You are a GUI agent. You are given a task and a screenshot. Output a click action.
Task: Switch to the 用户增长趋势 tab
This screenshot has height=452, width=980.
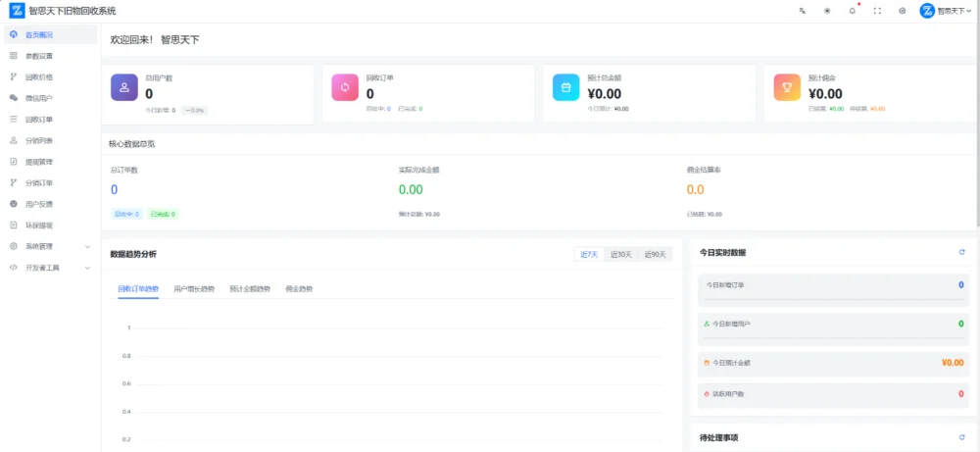point(194,289)
